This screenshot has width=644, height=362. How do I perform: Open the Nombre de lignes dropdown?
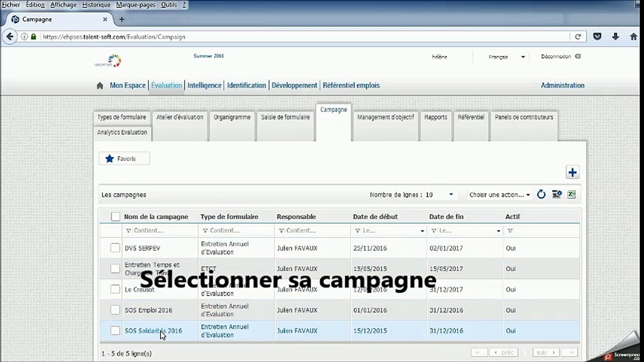pos(440,195)
